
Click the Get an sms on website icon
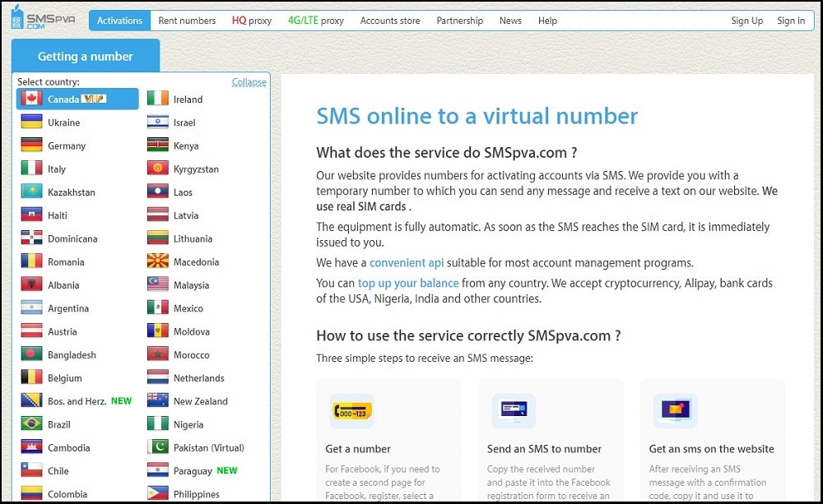tap(676, 410)
